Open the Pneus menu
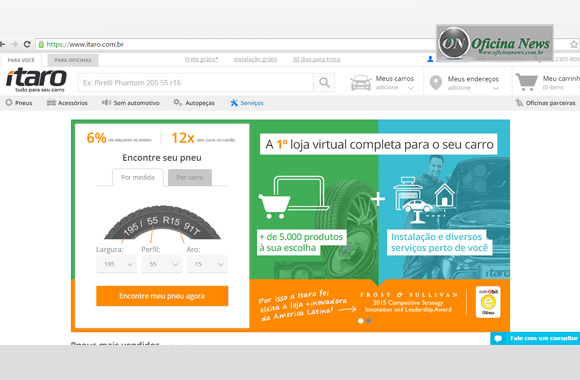Image resolution: width=580 pixels, height=380 pixels. [24, 103]
